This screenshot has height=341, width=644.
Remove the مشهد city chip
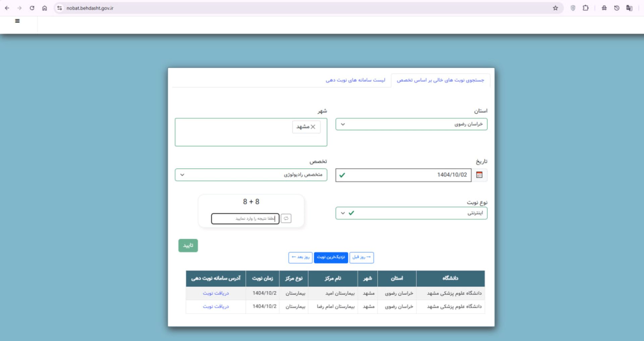pyautogui.click(x=313, y=127)
